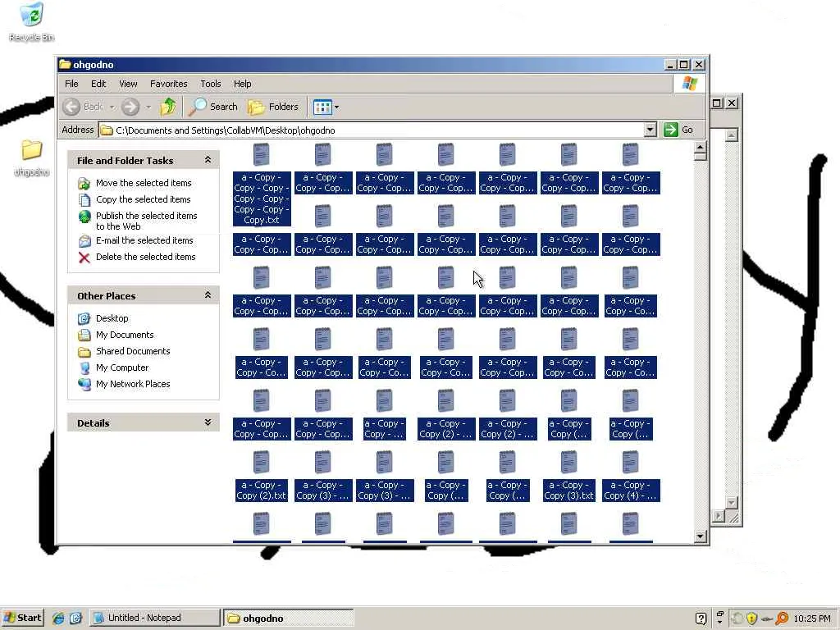Screen dimensions: 840x630
Task: Click the green Go button
Action: 678,130
